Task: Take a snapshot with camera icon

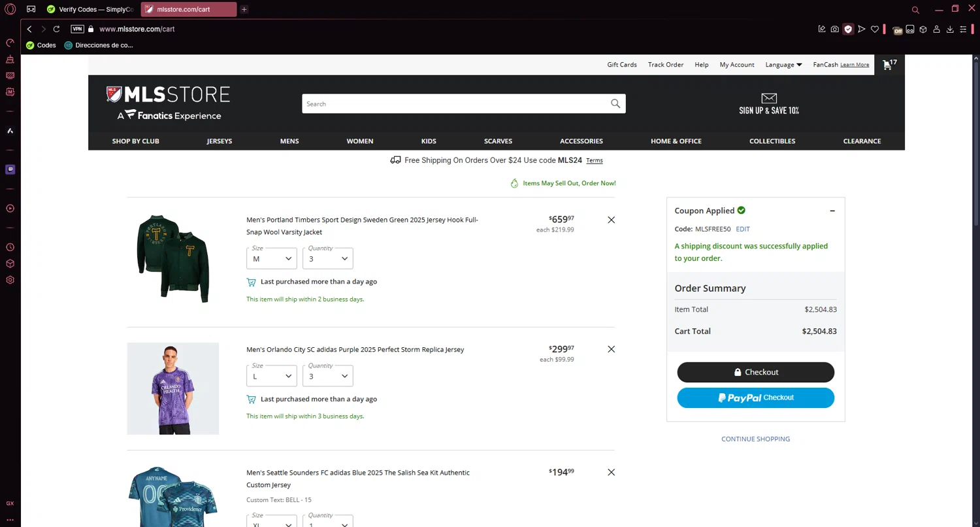Action: point(835,29)
